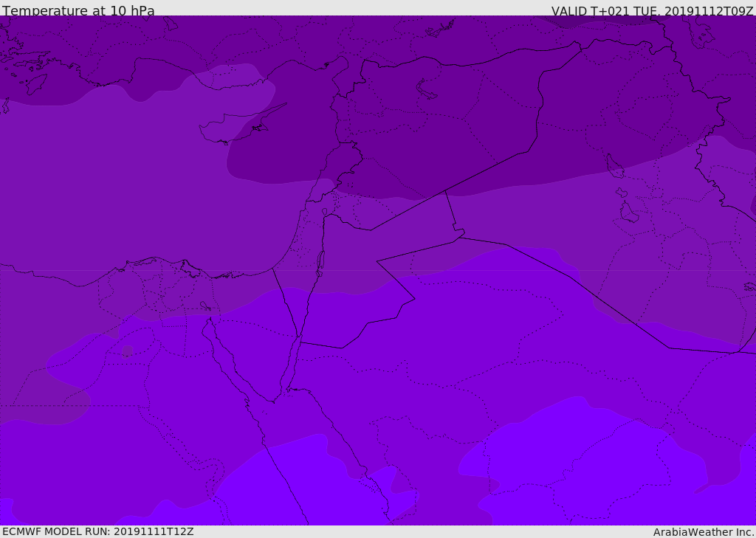
Task: Click the VALID T+021 timestamp text
Action: click(x=652, y=11)
